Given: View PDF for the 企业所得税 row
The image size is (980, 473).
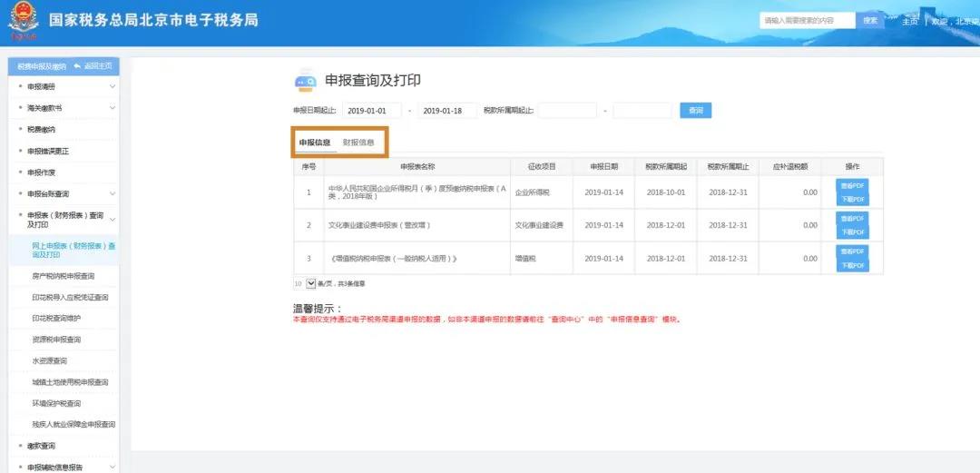Looking at the screenshot, I should [852, 185].
